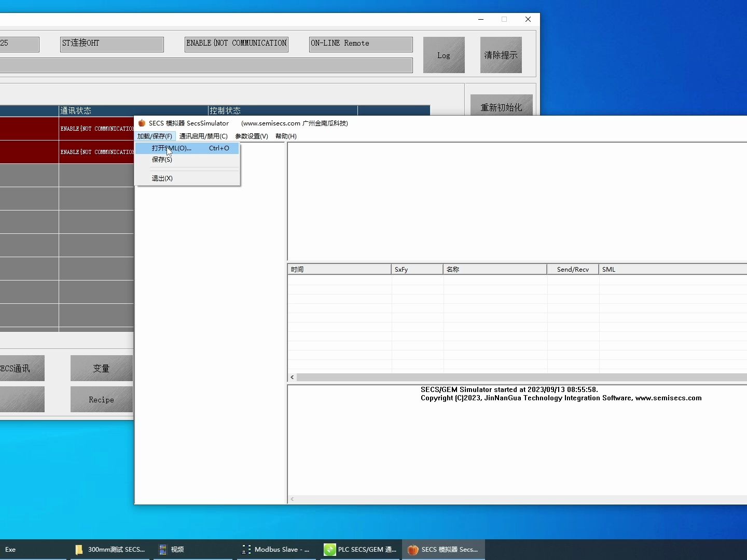Click the SECS Simulator peach title icon

(142, 123)
